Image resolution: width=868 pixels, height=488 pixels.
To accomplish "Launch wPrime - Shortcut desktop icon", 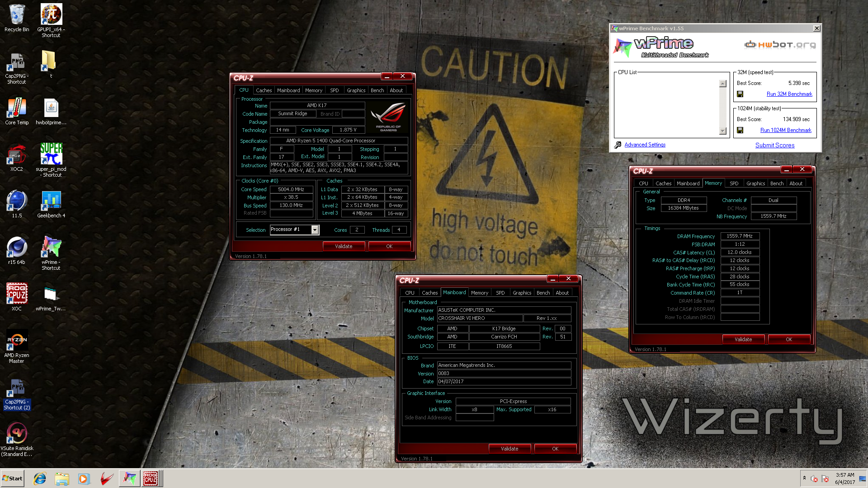I will click(51, 253).
